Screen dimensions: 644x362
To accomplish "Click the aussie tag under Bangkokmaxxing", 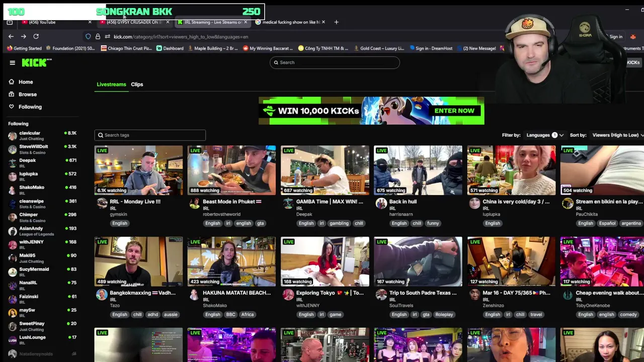I will pos(171,315).
